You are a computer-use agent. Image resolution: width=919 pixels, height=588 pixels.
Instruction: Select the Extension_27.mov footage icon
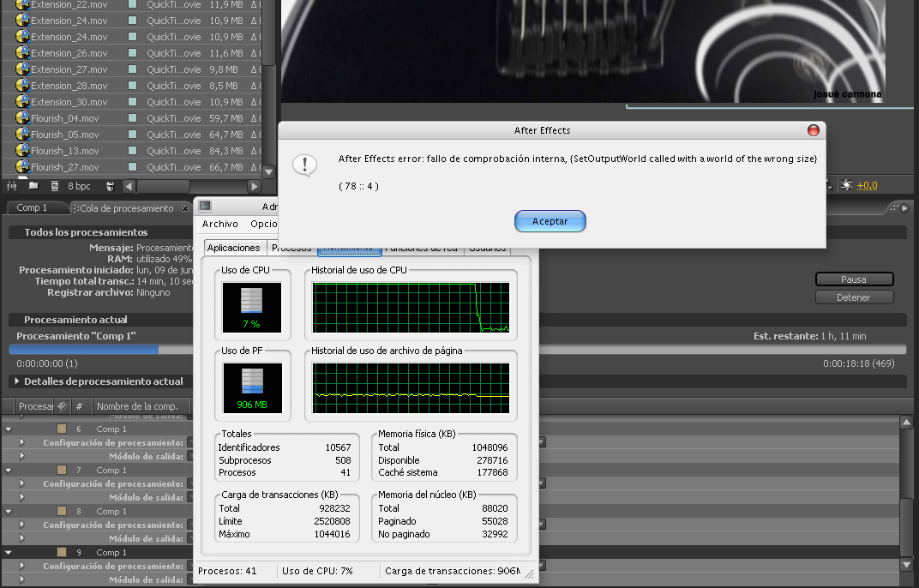[x=22, y=69]
